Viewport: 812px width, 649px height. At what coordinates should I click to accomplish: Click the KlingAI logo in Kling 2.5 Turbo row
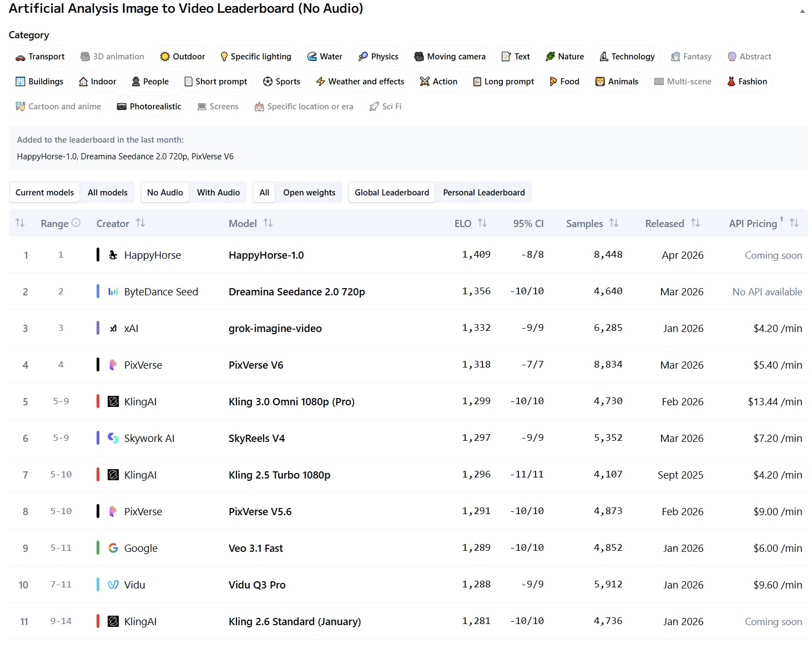(x=113, y=475)
